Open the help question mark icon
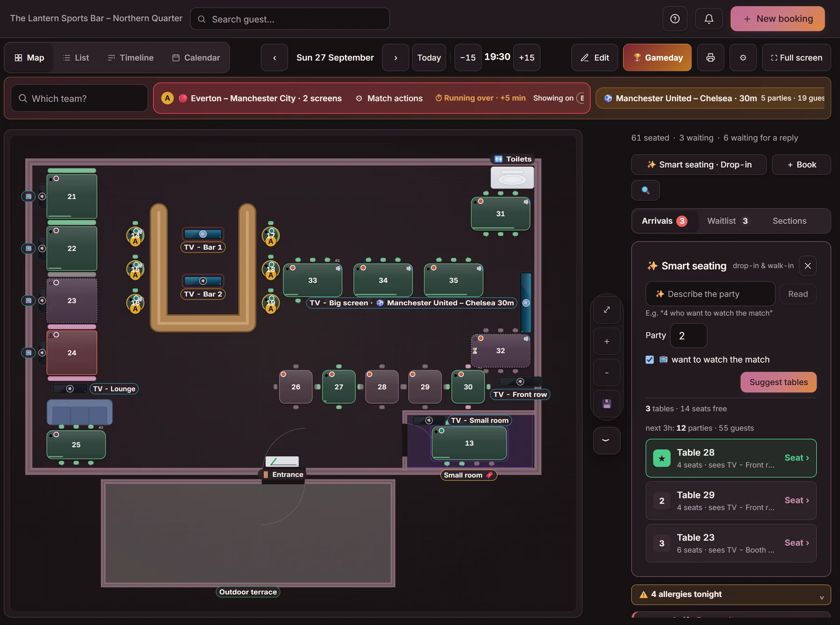This screenshot has width=840, height=625. (x=675, y=19)
